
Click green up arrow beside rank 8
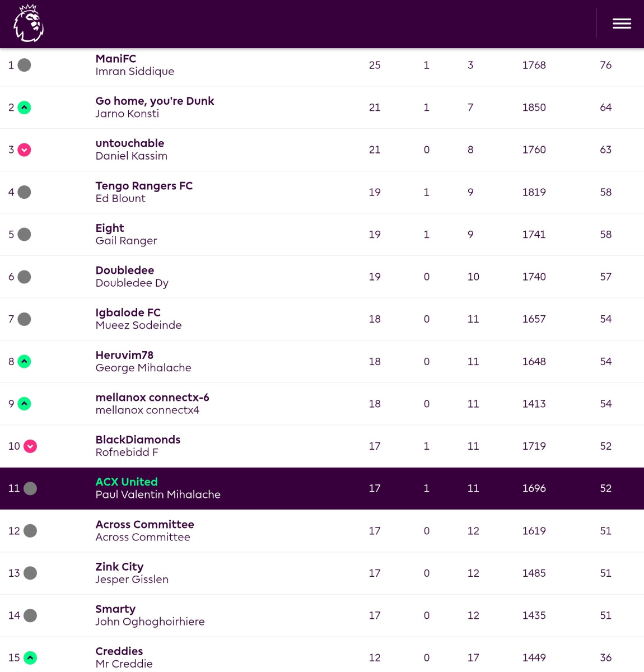24,362
